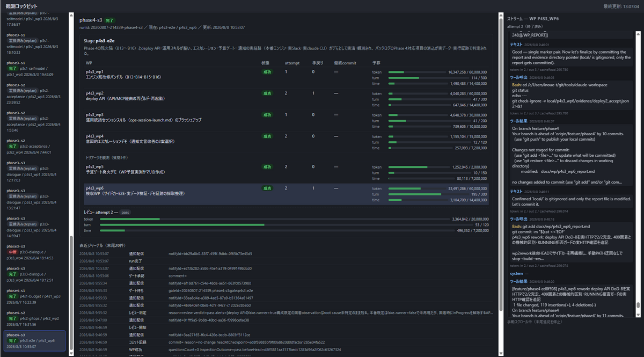The width and height of the screenshot is (644, 357).
Task: Click the 完了 badge next to phase4-s3 title
Action: [110, 20]
